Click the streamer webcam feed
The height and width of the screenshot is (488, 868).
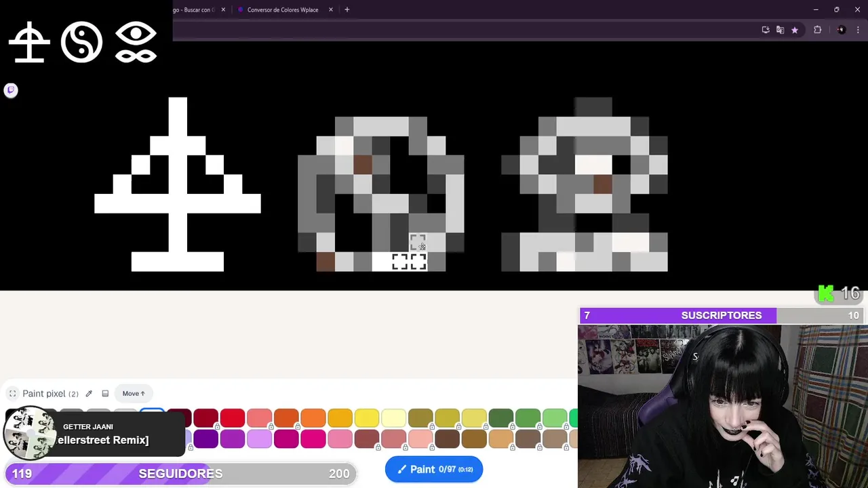click(723, 407)
